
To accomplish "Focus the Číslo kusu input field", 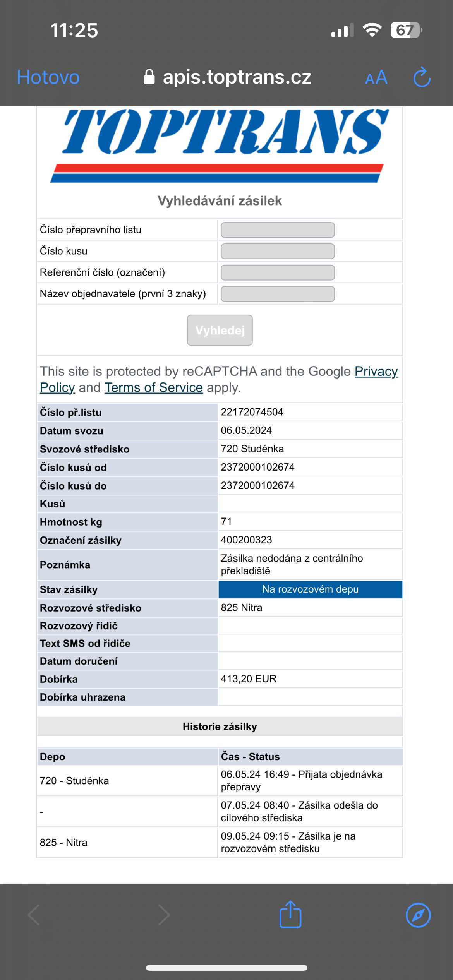I will 278,251.
